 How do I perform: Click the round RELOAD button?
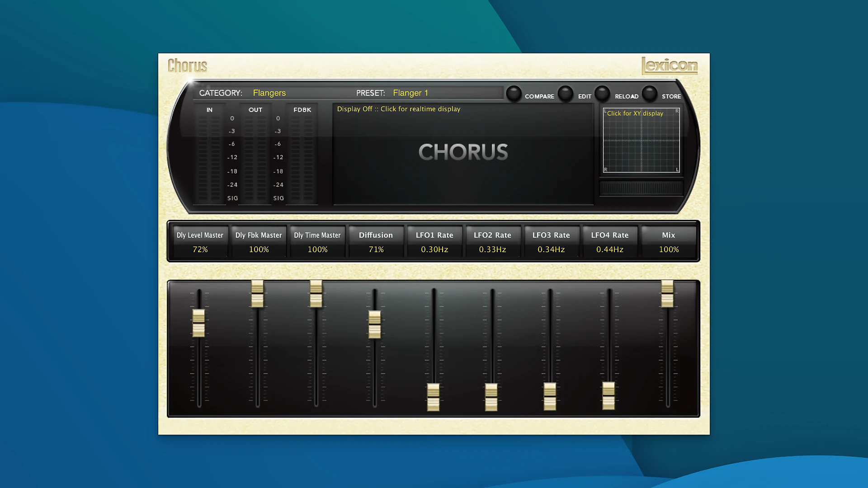pyautogui.click(x=602, y=94)
